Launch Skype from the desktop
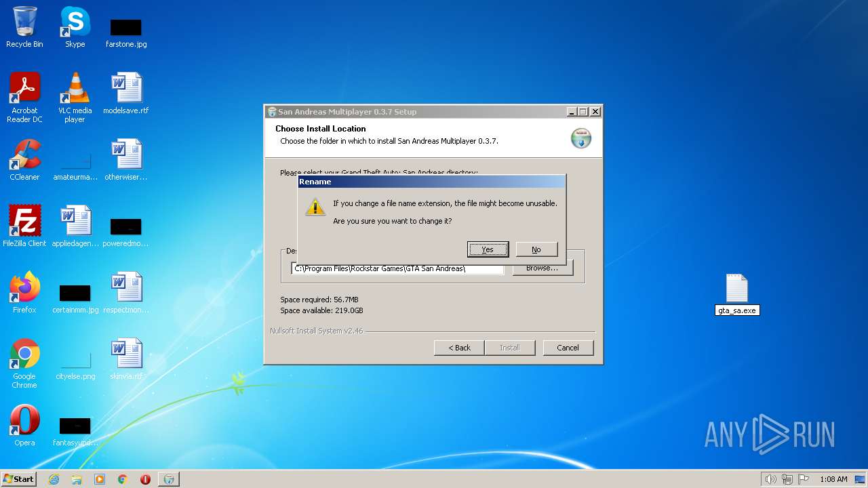Image resolution: width=868 pixels, height=488 pixels. tap(75, 27)
